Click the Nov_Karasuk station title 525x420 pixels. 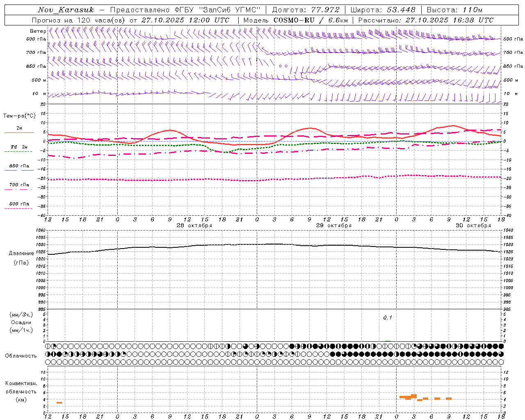tap(66, 10)
